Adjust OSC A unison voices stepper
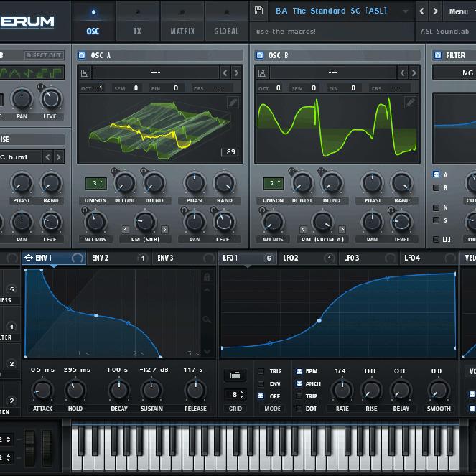This screenshot has height=476, width=476. pyautogui.click(x=96, y=183)
